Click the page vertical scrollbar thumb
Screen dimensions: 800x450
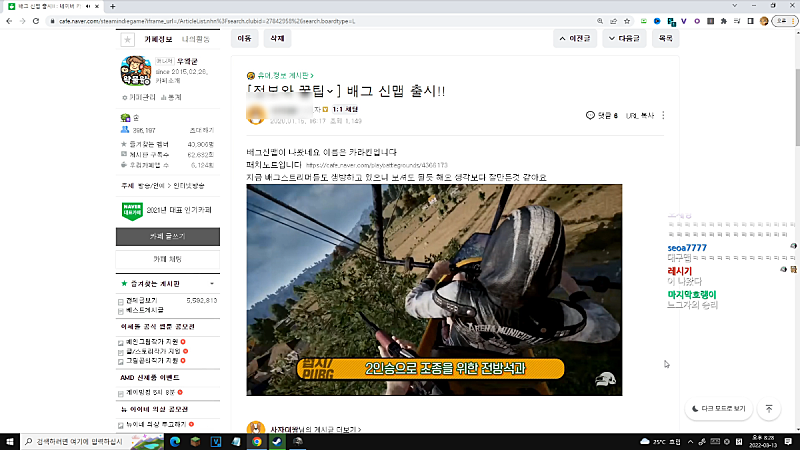[796, 106]
